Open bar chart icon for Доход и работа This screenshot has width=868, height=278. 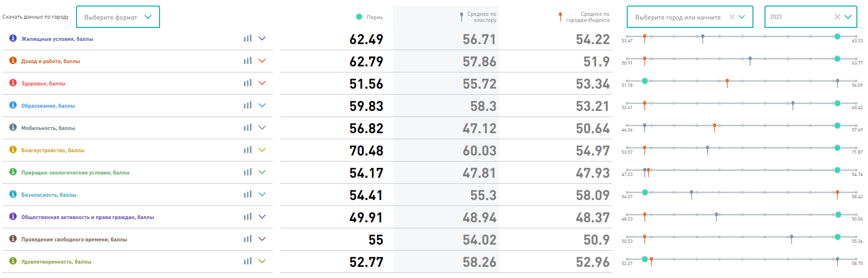pyautogui.click(x=248, y=61)
